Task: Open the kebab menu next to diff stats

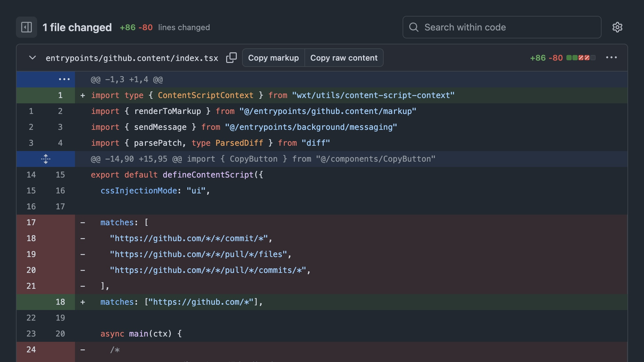Action: pos(612,57)
